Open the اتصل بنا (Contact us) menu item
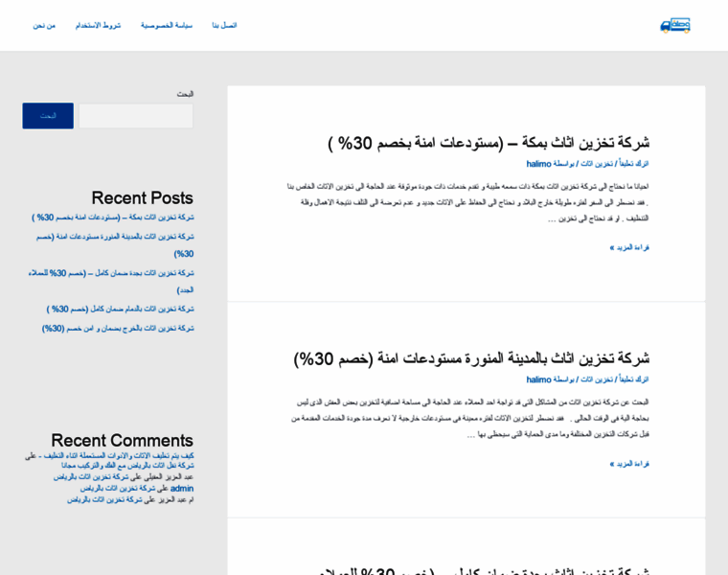The height and width of the screenshot is (575, 728). pos(223,25)
